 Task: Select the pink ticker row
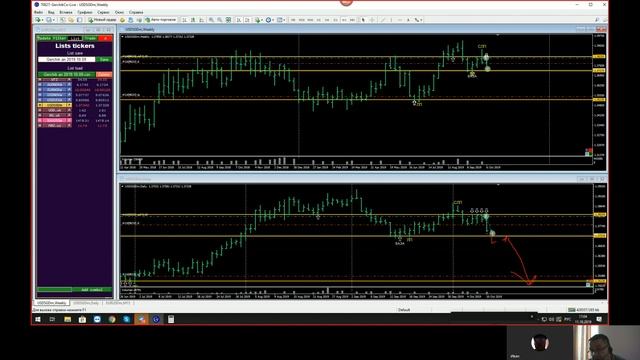pyautogui.click(x=55, y=120)
